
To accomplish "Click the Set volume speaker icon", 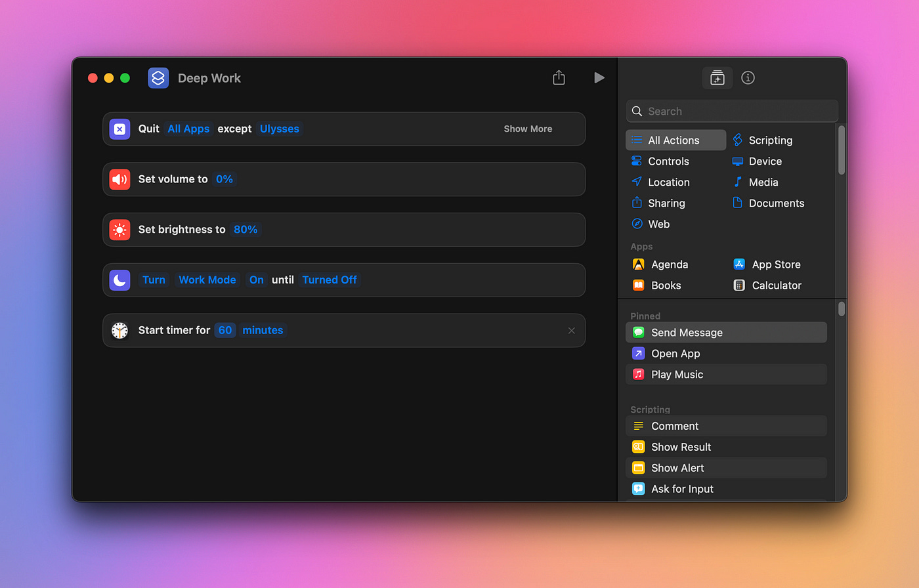I will [119, 179].
